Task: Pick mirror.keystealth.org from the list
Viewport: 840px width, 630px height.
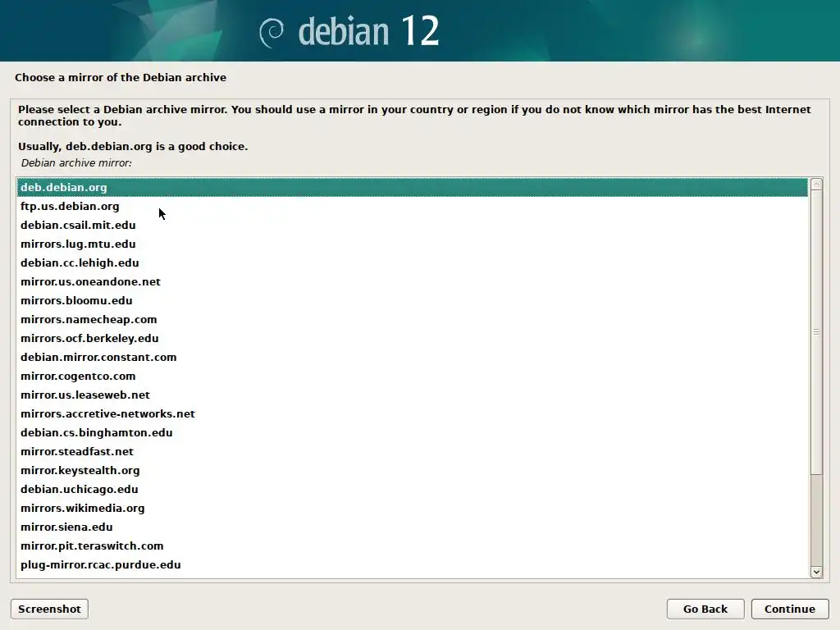Action: click(x=412, y=470)
